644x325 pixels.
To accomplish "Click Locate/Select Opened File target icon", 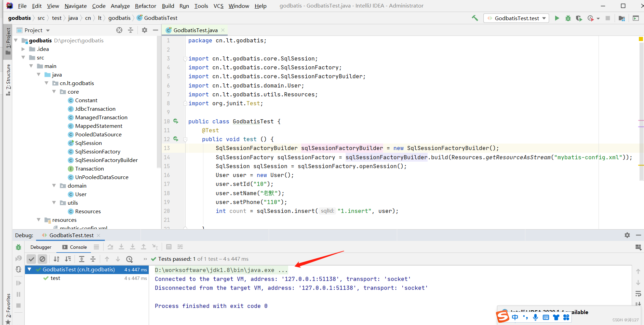I will point(119,30).
